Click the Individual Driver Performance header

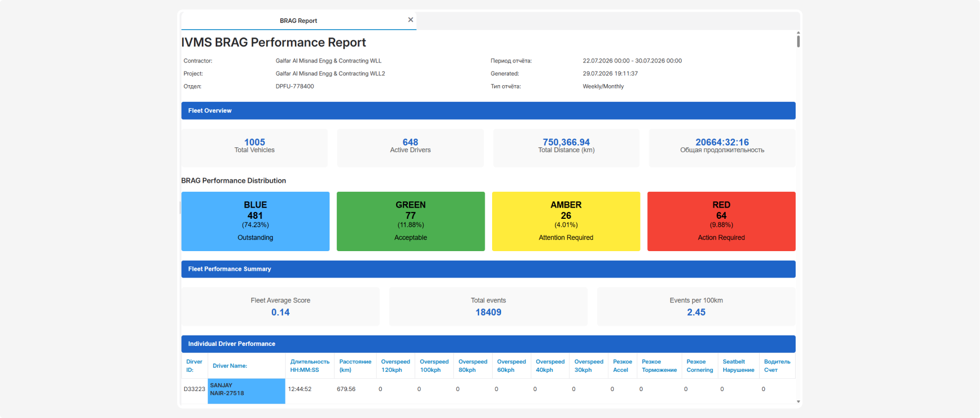pos(488,344)
